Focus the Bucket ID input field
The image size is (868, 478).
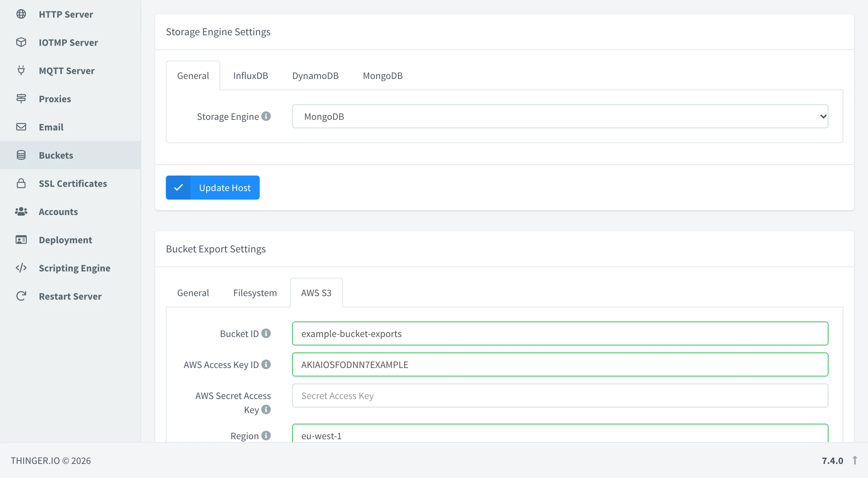560,333
